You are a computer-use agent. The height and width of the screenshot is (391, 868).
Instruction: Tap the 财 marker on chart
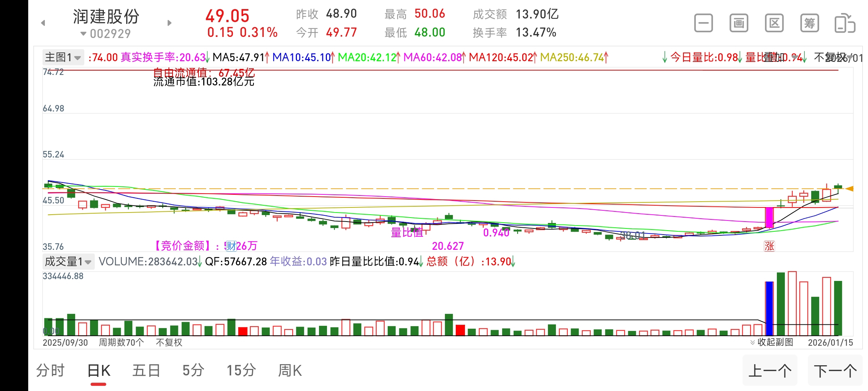coord(231,246)
